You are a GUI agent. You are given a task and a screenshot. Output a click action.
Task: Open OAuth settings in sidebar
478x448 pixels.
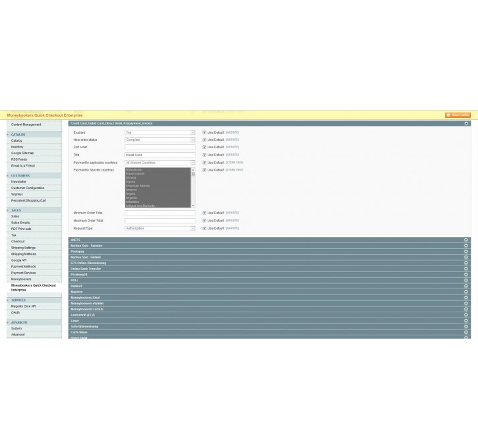point(15,312)
